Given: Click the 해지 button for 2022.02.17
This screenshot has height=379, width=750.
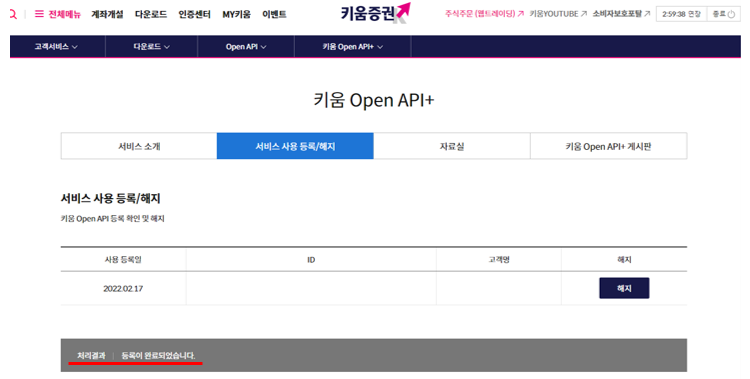Looking at the screenshot, I should tap(624, 288).
